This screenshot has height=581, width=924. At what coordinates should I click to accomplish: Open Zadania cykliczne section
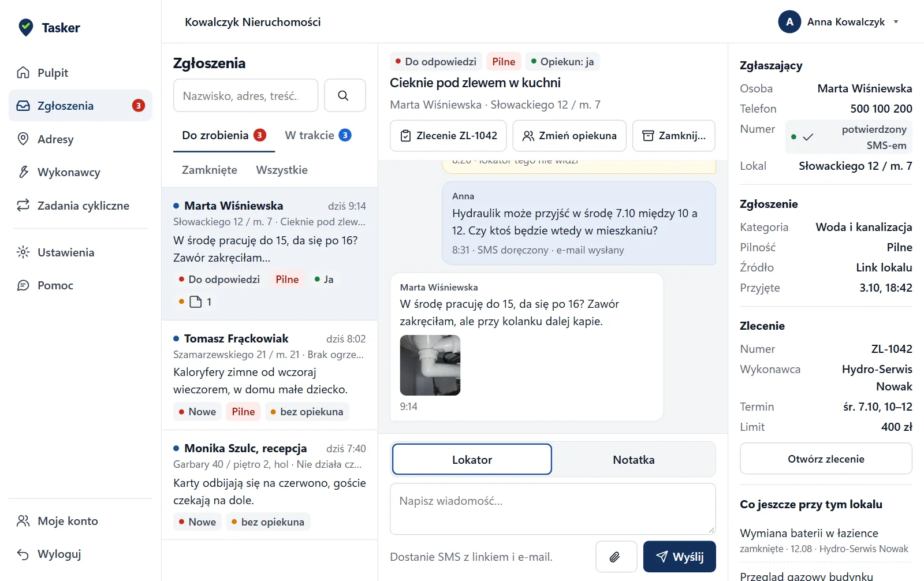[x=80, y=206]
